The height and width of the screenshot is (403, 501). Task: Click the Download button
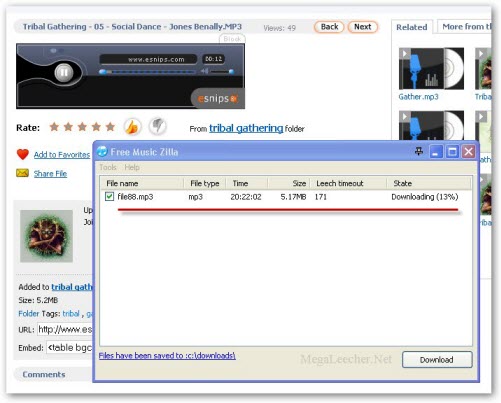tap(437, 360)
